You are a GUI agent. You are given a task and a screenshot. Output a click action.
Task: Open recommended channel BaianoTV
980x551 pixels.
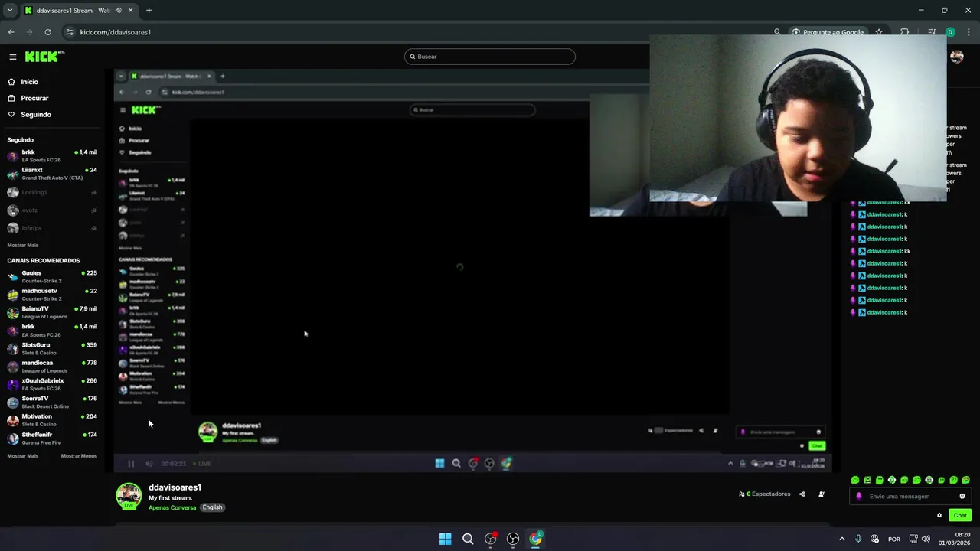[52, 312]
